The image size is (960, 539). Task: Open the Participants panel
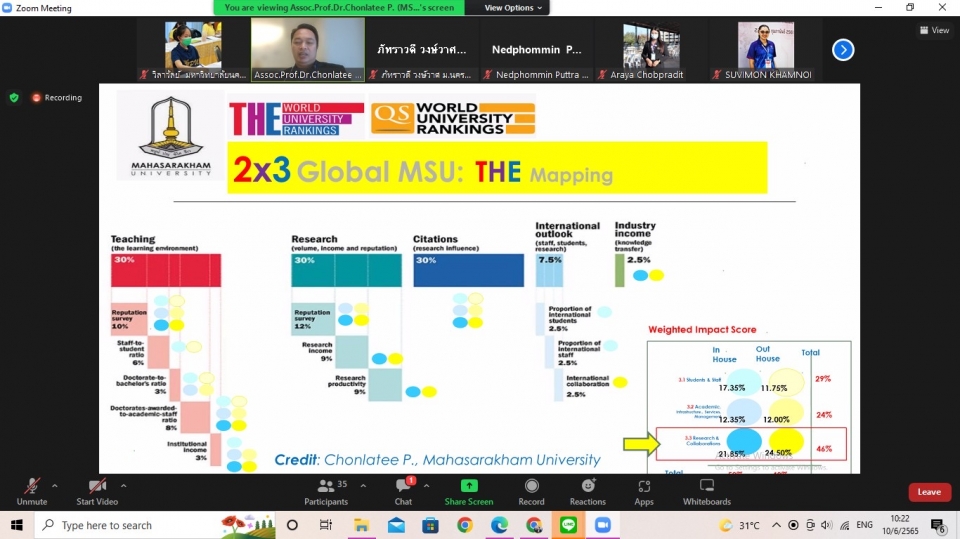pyautogui.click(x=326, y=492)
